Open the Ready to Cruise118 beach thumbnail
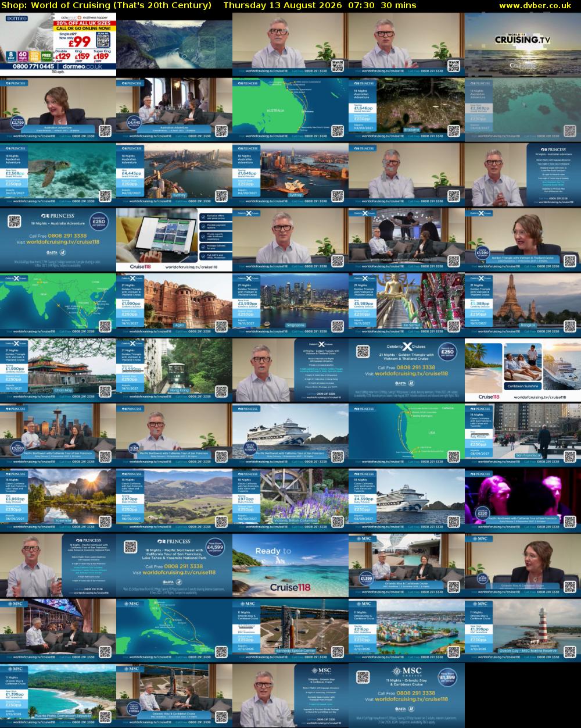This screenshot has height=728, width=581. click(x=290, y=565)
